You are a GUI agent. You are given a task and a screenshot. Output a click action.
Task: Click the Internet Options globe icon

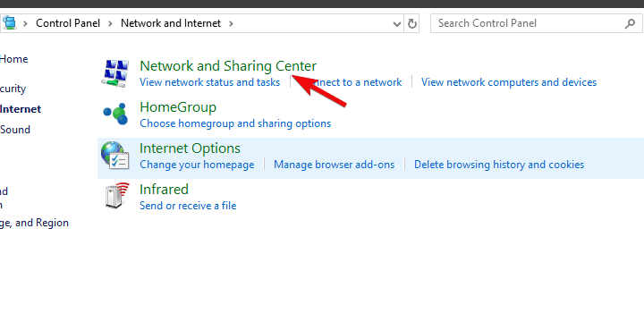coord(115,156)
